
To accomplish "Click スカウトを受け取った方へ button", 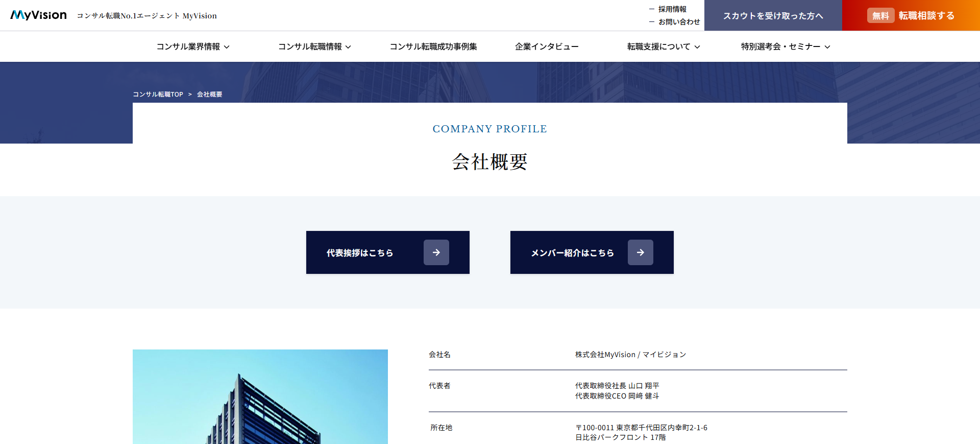I will [x=773, y=15].
